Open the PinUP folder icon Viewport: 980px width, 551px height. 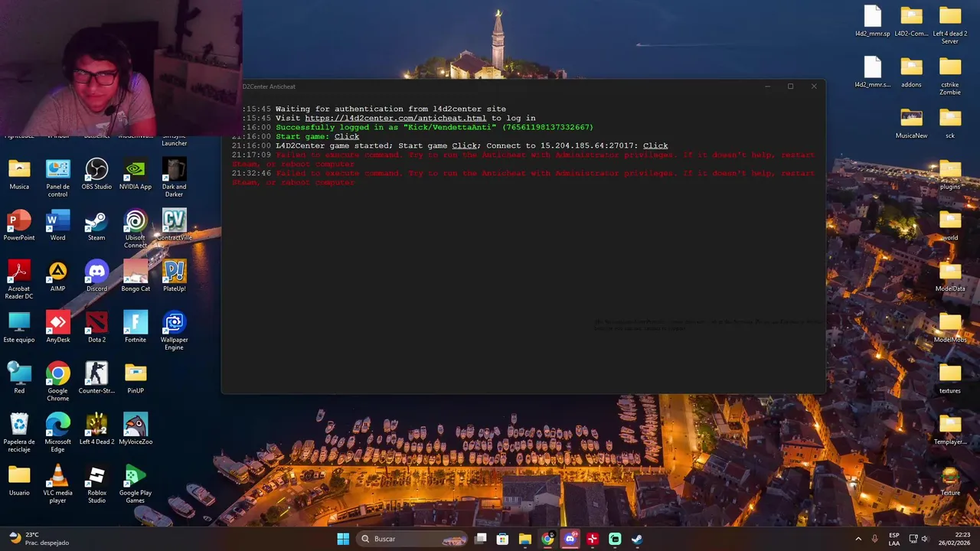pos(136,378)
